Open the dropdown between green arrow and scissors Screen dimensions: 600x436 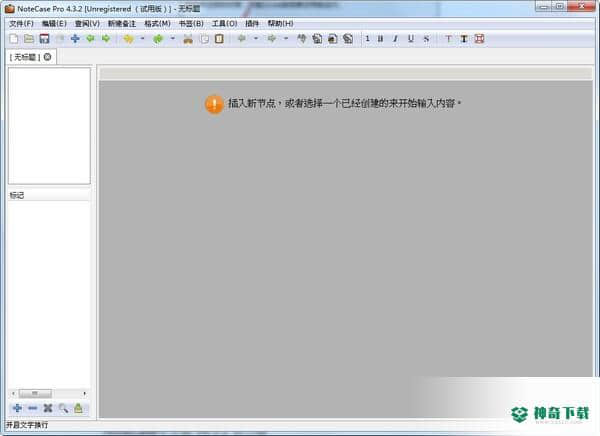coord(173,39)
